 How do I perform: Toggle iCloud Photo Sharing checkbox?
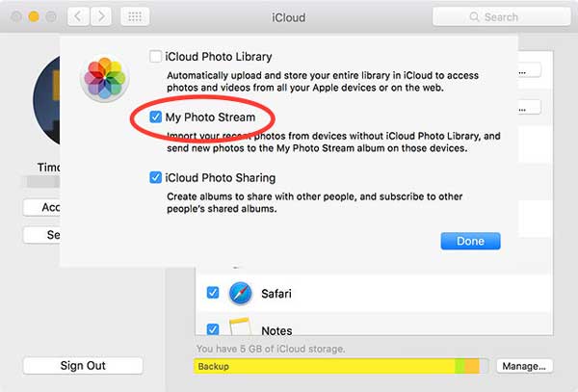click(156, 177)
